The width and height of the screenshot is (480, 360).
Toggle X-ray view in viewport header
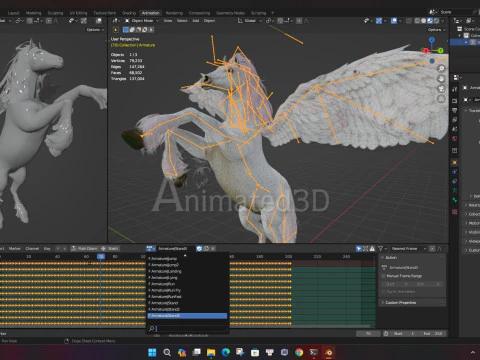[x=409, y=21]
